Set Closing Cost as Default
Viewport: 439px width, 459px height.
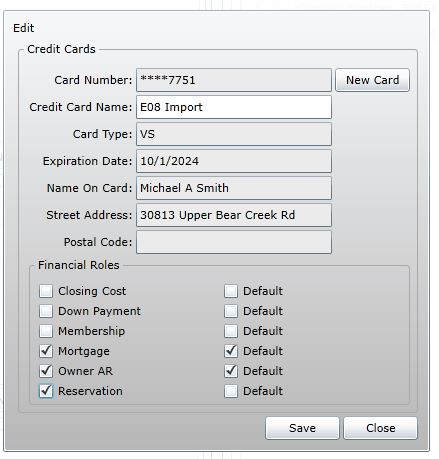[x=231, y=291]
